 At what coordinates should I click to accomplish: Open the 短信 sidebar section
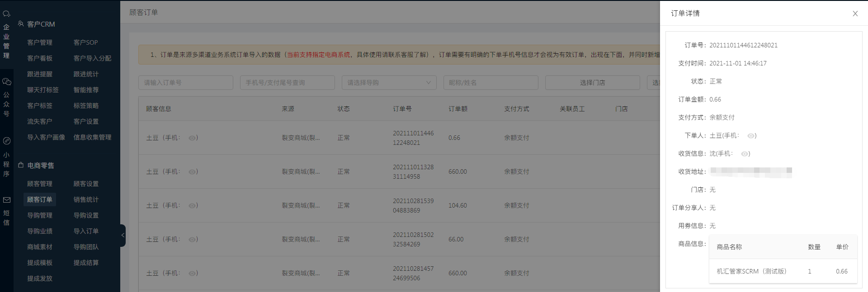point(6,211)
